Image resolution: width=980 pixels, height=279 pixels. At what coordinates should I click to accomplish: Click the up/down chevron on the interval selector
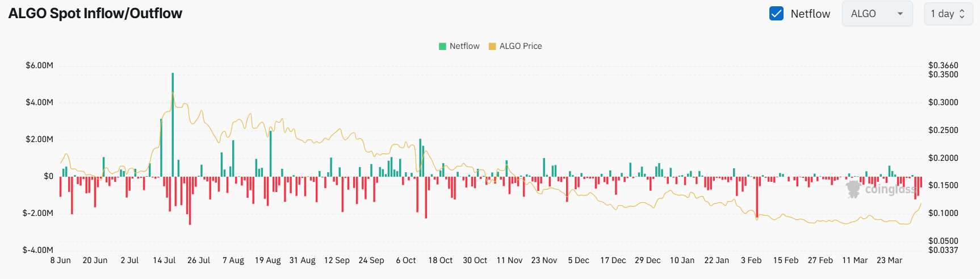[962, 14]
